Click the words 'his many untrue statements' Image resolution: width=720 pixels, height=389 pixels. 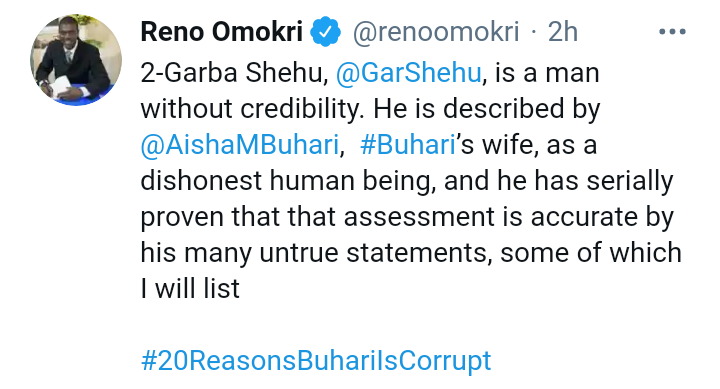coord(313,253)
